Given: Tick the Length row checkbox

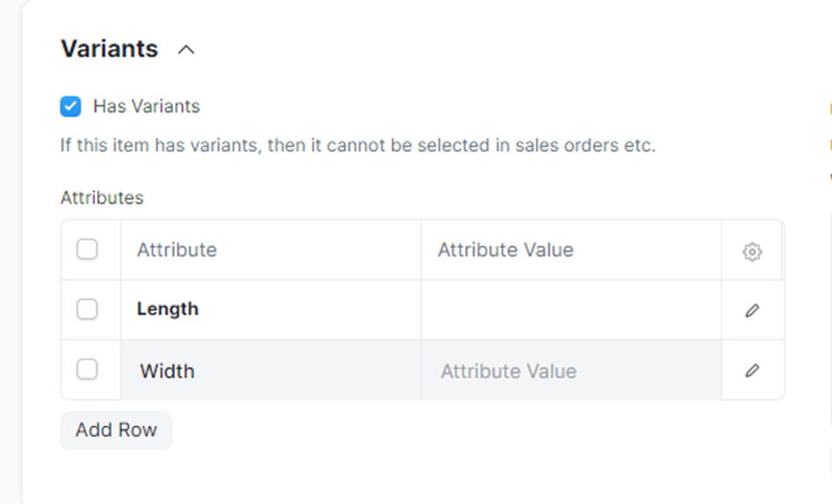Looking at the screenshot, I should [x=87, y=309].
